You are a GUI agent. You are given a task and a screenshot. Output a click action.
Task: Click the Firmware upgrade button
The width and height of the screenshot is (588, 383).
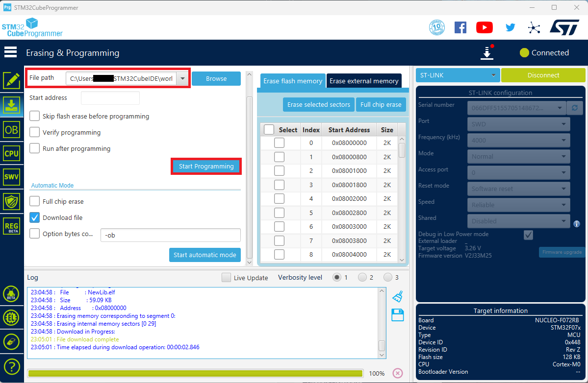tap(562, 252)
